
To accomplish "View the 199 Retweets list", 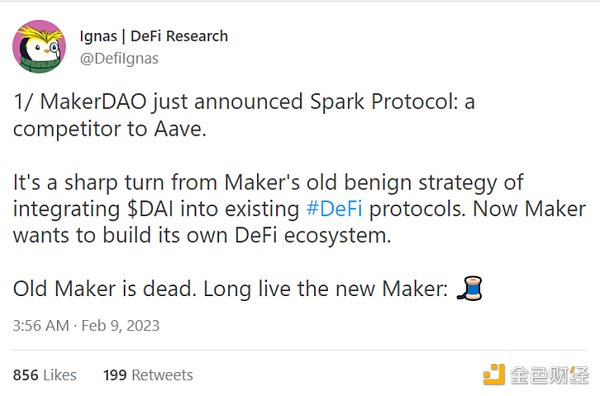I will 148,375.
